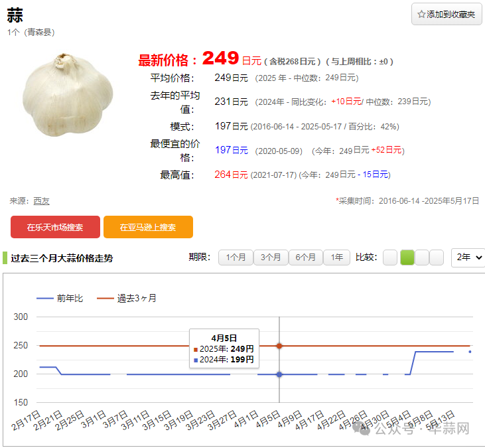
Task: Select the 6个月 period tab
Action: 306,258
